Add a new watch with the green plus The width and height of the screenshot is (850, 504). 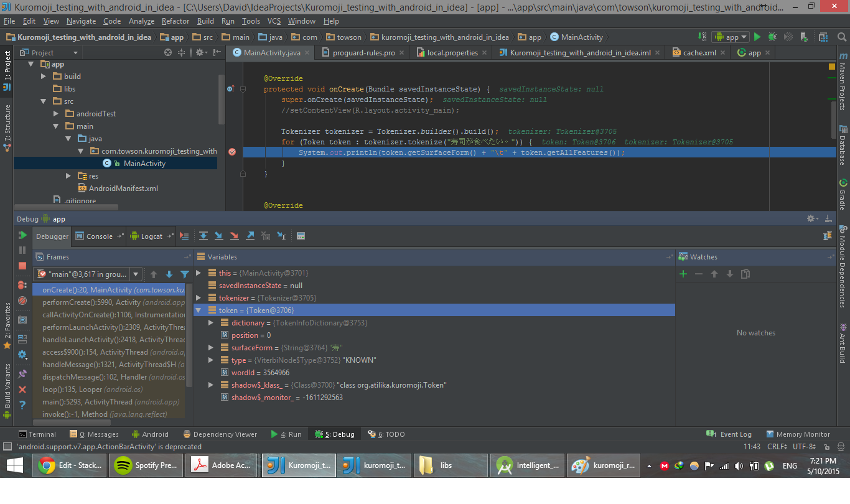pyautogui.click(x=683, y=274)
